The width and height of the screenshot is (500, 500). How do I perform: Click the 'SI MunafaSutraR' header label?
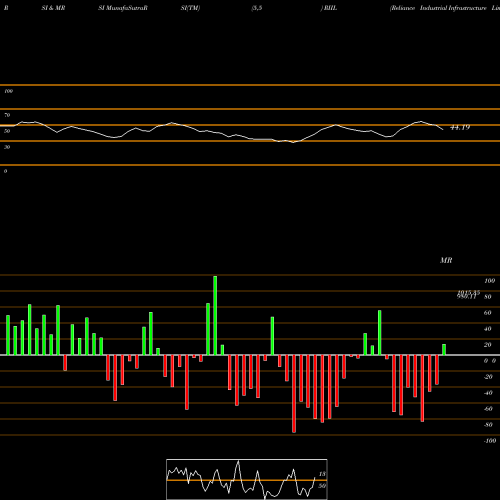tap(123, 8)
